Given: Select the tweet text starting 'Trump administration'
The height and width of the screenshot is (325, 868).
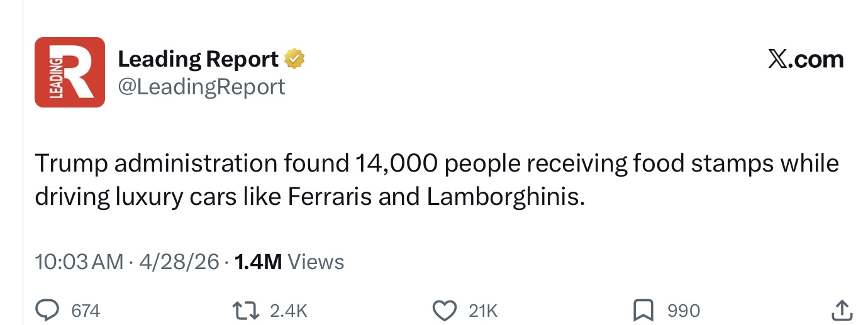Looking at the screenshot, I should point(437,180).
